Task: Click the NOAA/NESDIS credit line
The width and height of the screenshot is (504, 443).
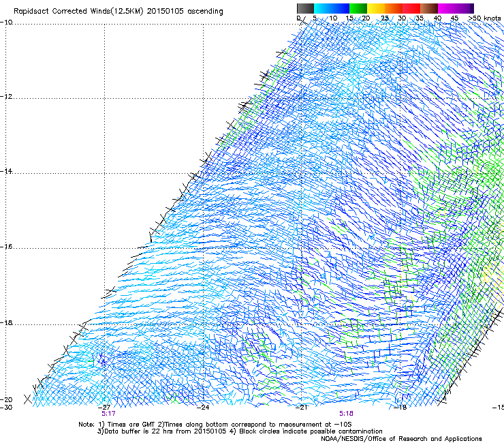Action: pyautogui.click(x=401, y=439)
